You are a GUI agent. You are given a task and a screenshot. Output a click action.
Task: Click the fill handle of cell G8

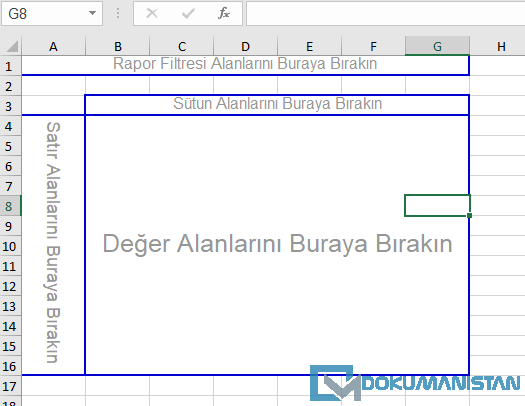pyautogui.click(x=469, y=216)
